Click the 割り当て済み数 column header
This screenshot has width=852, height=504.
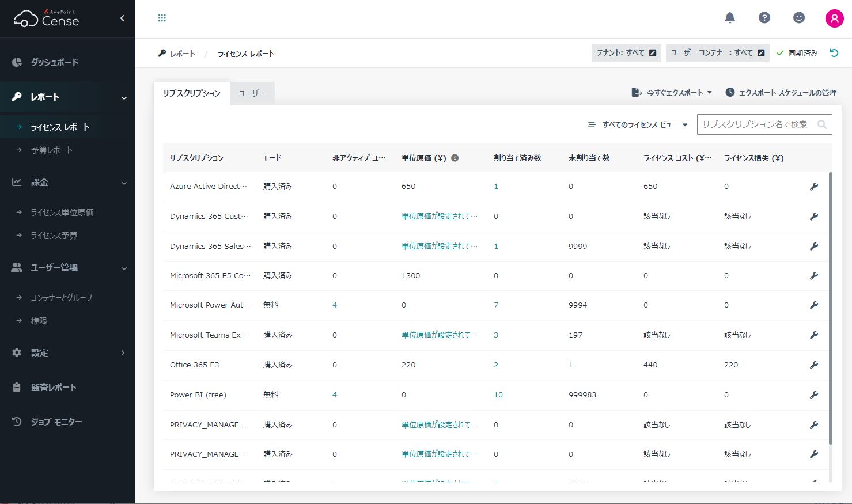click(x=517, y=158)
